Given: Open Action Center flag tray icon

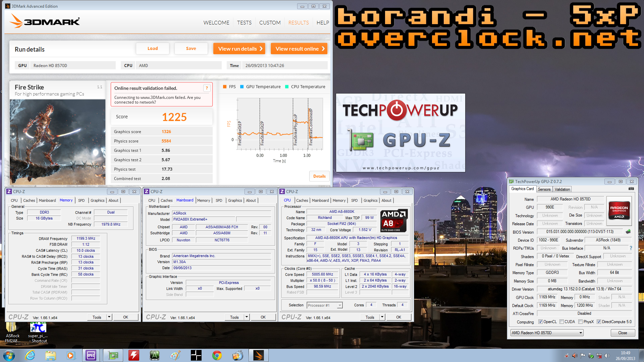Looking at the screenshot, I should click(x=583, y=356).
